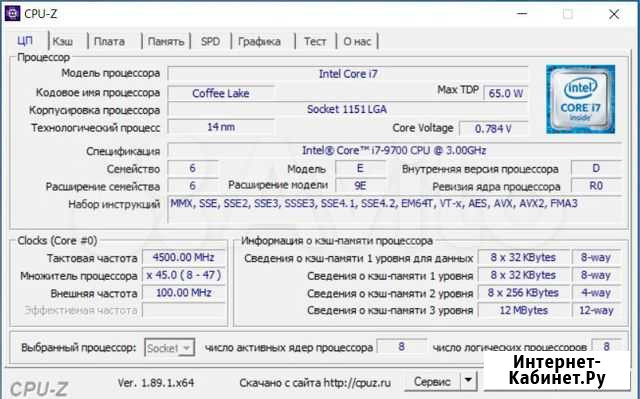Click the core stepping value R0

pyautogui.click(x=596, y=186)
